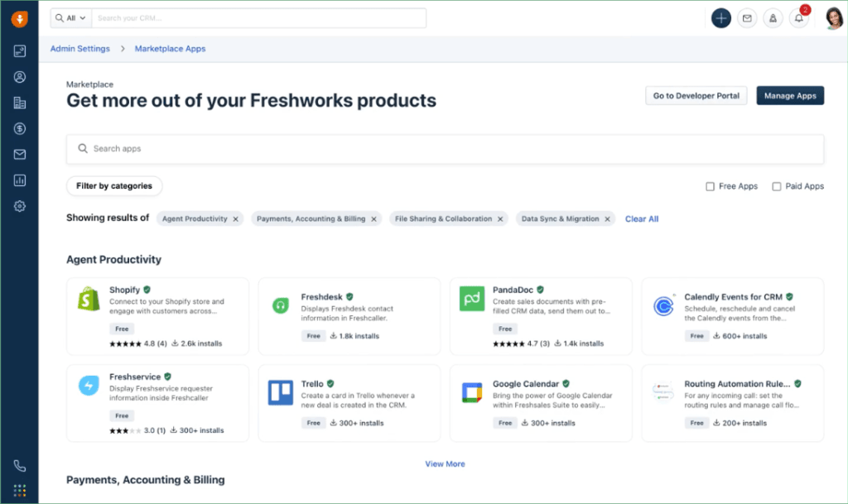Image resolution: width=848 pixels, height=504 pixels.
Task: Open the Accounts building icon in the sidebar
Action: point(20,103)
